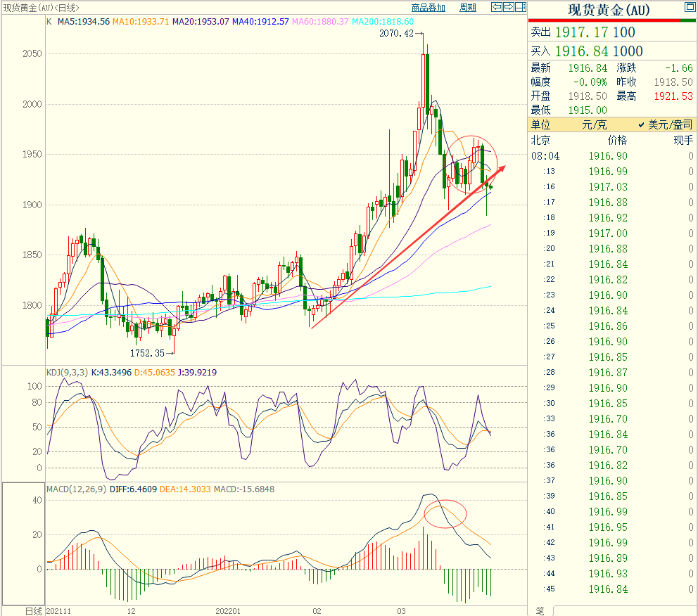Click the red ellipse on MACD chart

[x=445, y=514]
